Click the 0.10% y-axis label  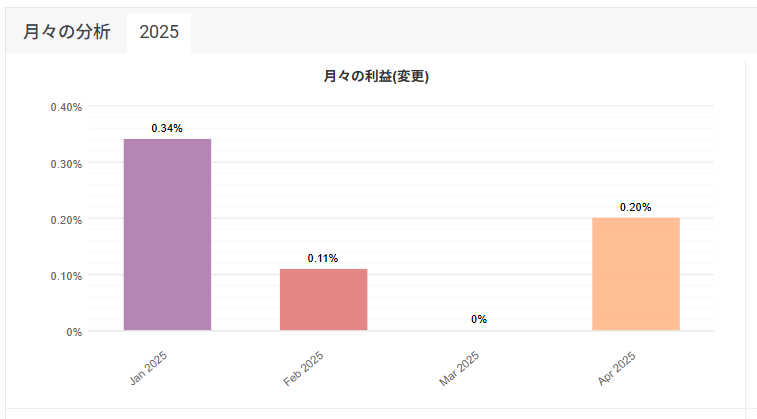click(x=66, y=276)
